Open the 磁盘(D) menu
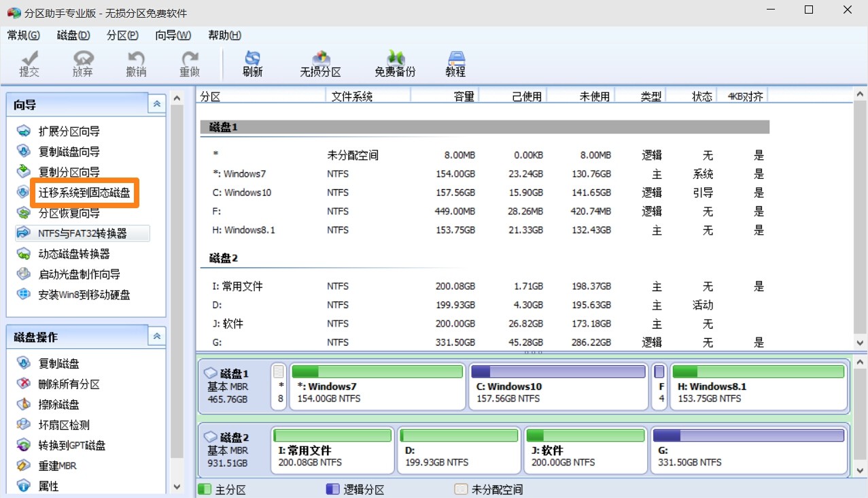The width and height of the screenshot is (868, 498). click(73, 35)
